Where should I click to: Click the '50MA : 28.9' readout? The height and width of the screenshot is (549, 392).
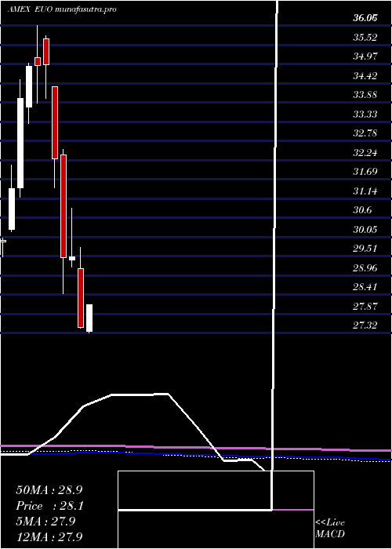pos(49,490)
